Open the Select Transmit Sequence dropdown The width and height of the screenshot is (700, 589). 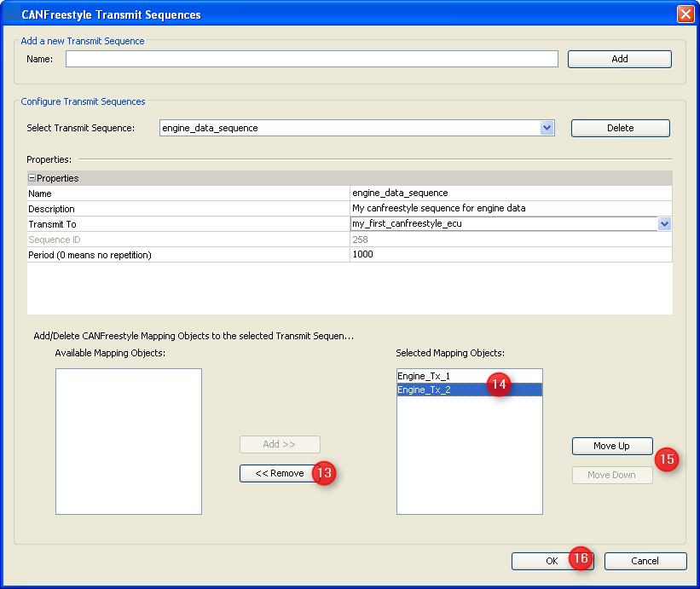(547, 128)
